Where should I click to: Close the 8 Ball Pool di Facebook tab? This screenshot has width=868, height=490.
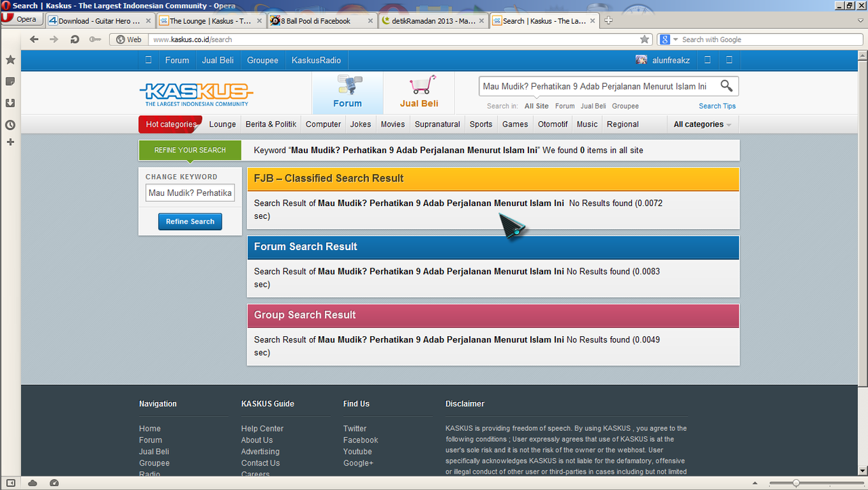(x=371, y=21)
